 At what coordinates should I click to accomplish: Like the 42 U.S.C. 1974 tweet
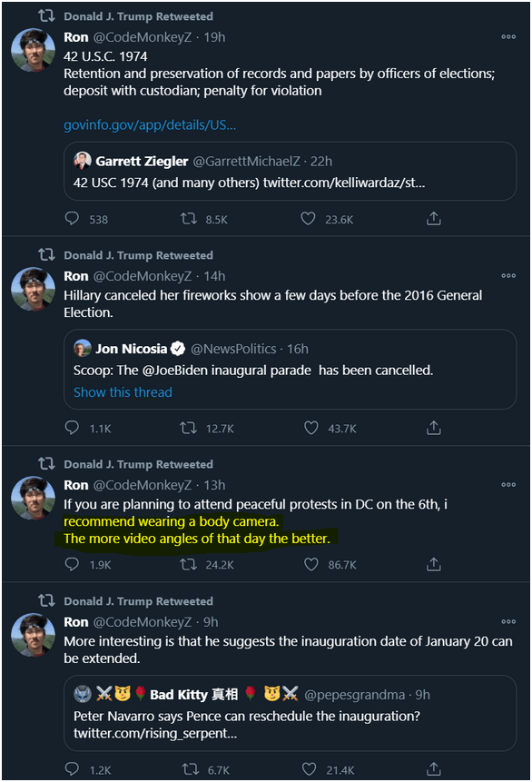(308, 219)
